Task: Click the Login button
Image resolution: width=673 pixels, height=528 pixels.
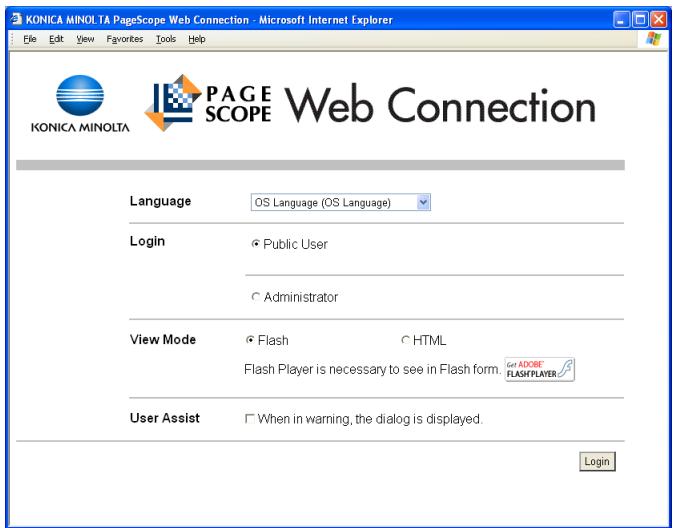Action: coord(597,461)
